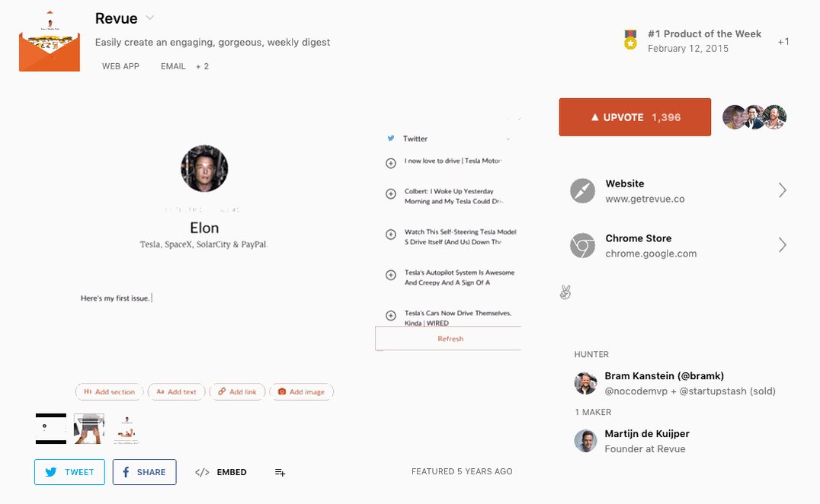Open the Chrome Store chrome.google.com link
Viewport: 820px width, 504px height.
point(651,246)
